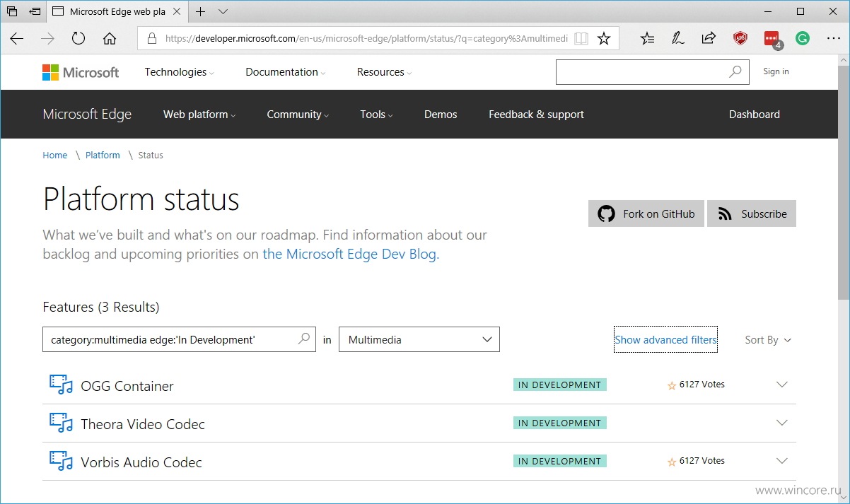Open a new tab
The width and height of the screenshot is (850, 504).
[201, 11]
